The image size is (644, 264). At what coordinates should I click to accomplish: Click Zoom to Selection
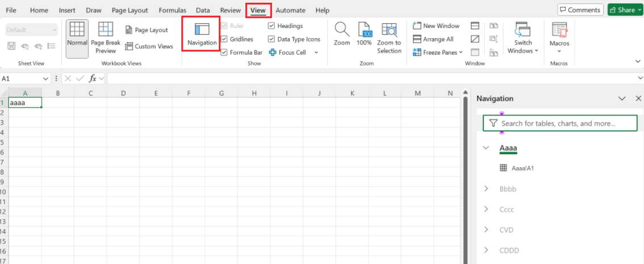(389, 38)
